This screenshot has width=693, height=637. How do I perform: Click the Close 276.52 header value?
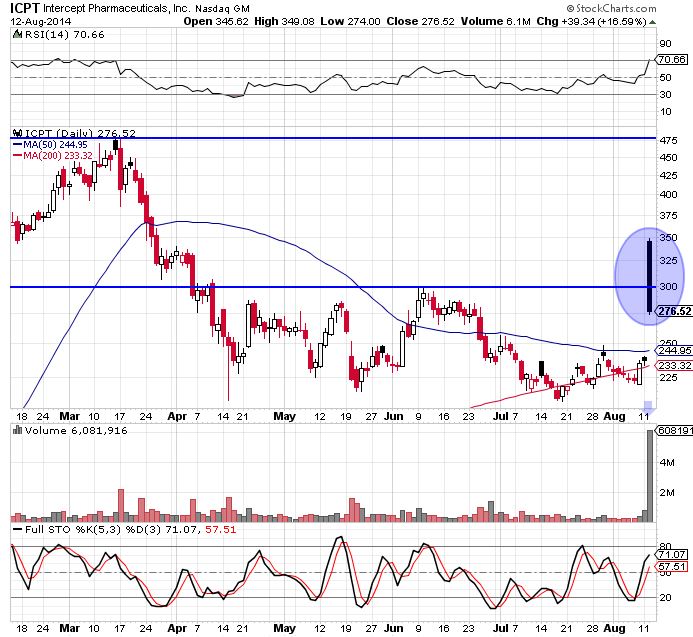coord(420,21)
